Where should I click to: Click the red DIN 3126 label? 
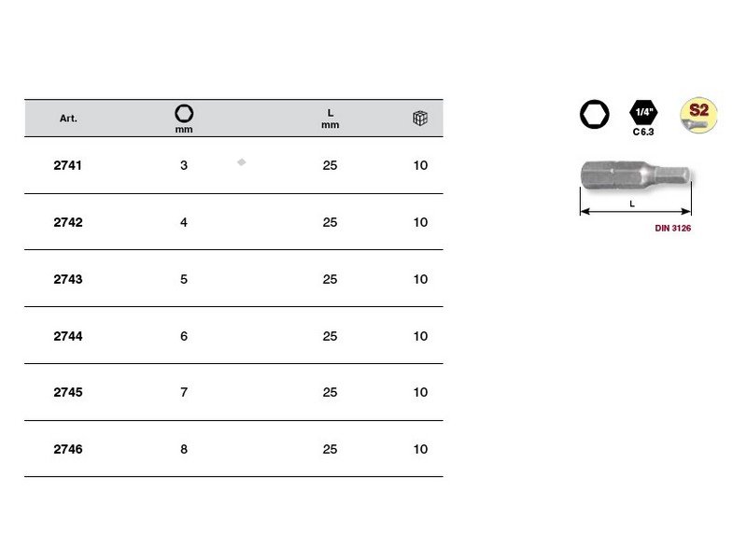[672, 229]
